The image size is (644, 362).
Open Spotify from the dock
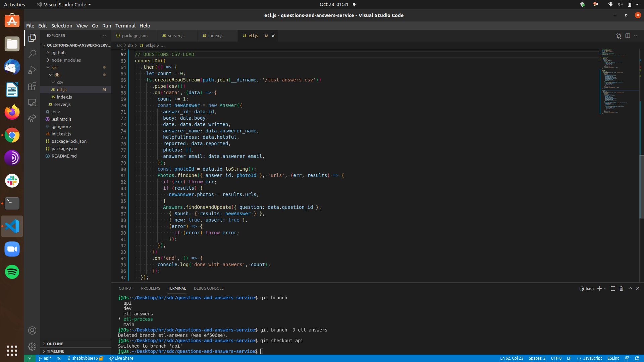[x=12, y=272]
